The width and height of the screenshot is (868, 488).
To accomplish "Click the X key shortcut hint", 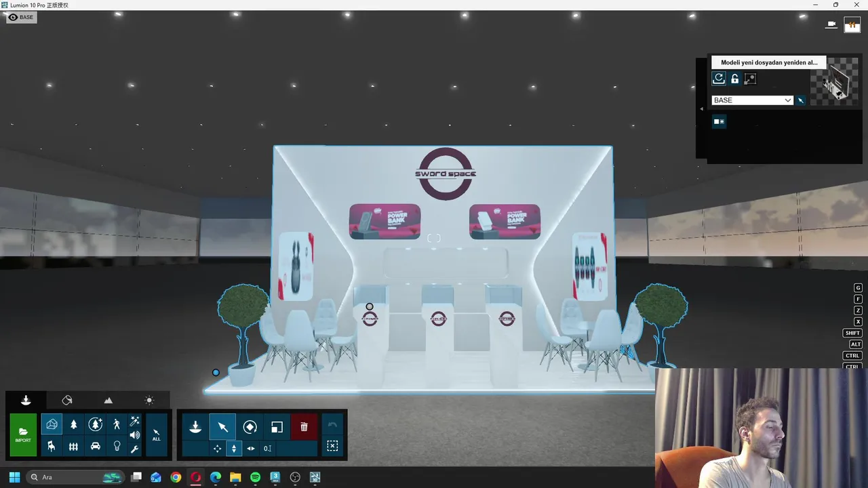I will [858, 321].
